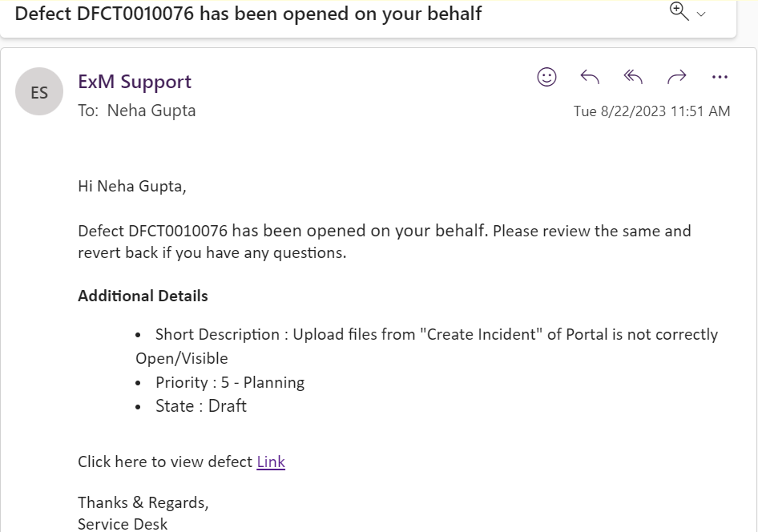Open the ExM Support sender name
Image resolution: width=758 pixels, height=532 pixels.
135,82
